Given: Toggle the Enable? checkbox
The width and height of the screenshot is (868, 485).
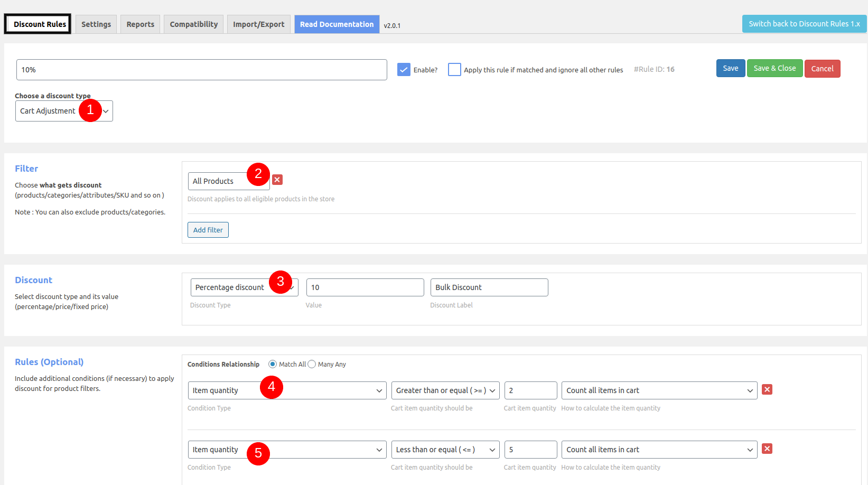Looking at the screenshot, I should 404,70.
